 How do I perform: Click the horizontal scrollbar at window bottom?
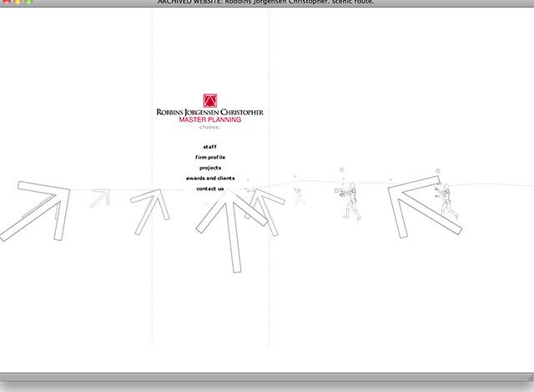pos(267,377)
